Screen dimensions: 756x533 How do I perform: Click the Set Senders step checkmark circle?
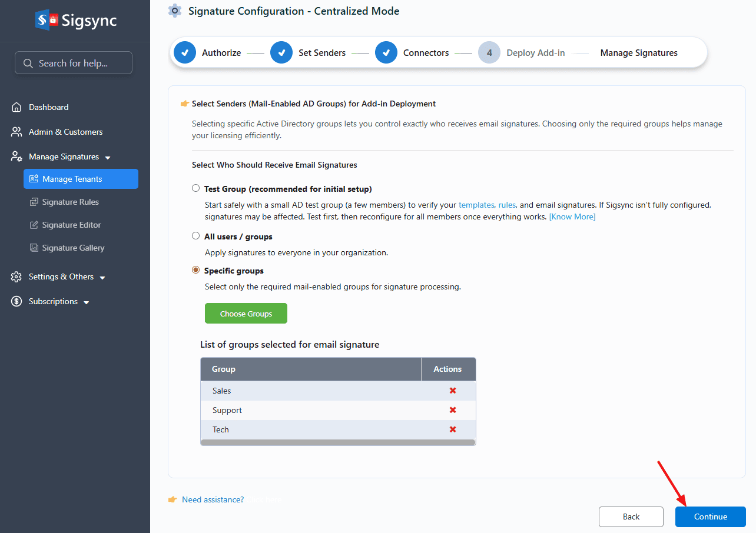[281, 53]
